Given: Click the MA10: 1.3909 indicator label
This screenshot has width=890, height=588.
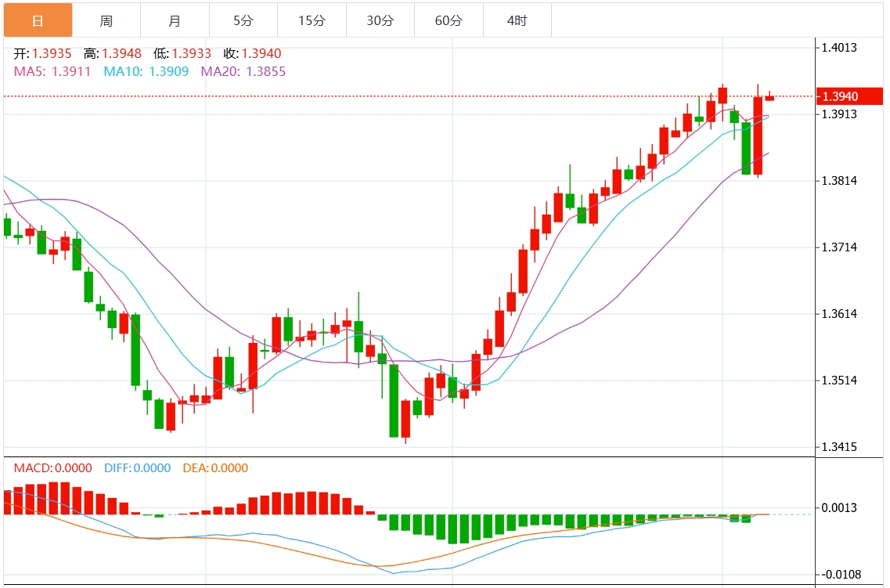Looking at the screenshot, I should point(146,71).
